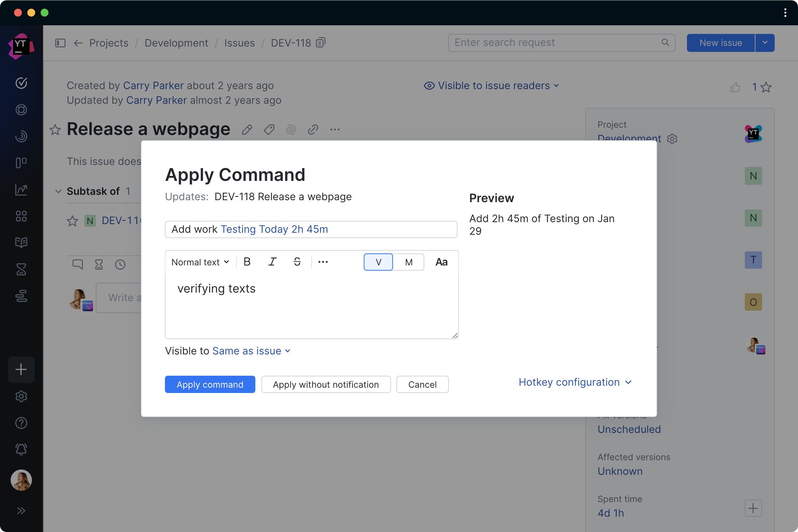The image size is (798, 532).
Task: Collapse the Subtask of section
Action: click(59, 192)
